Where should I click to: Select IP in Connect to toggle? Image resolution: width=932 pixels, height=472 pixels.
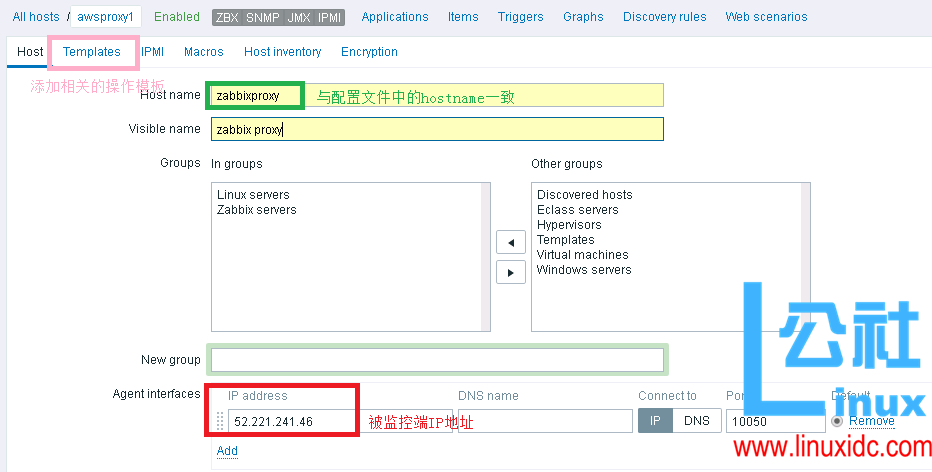point(655,421)
